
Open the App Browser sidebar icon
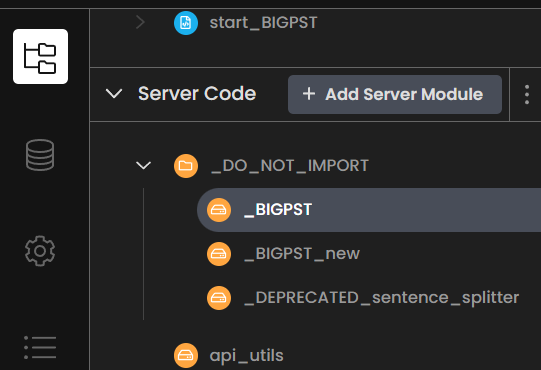(40, 57)
